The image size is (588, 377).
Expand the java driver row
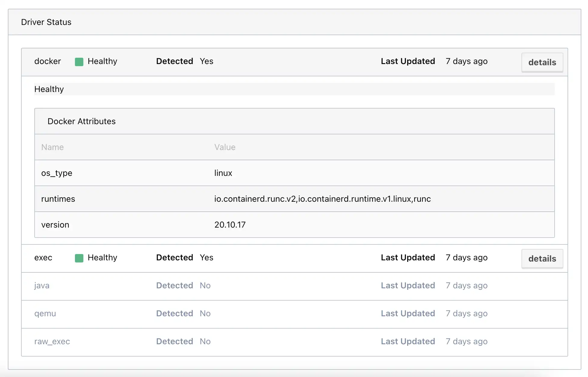coord(42,286)
